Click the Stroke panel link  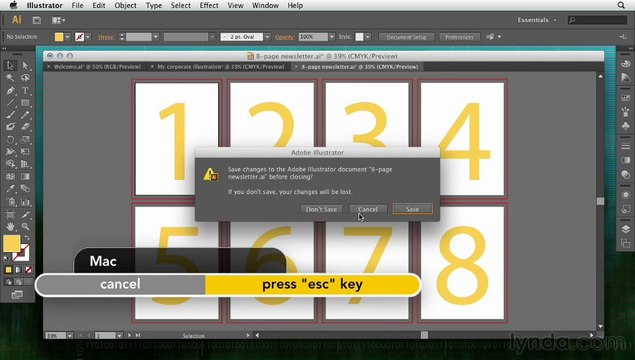pyautogui.click(x=105, y=37)
